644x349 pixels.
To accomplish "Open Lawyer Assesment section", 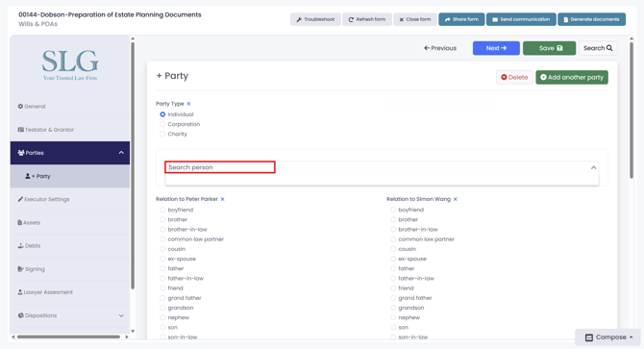I will tap(70, 292).
